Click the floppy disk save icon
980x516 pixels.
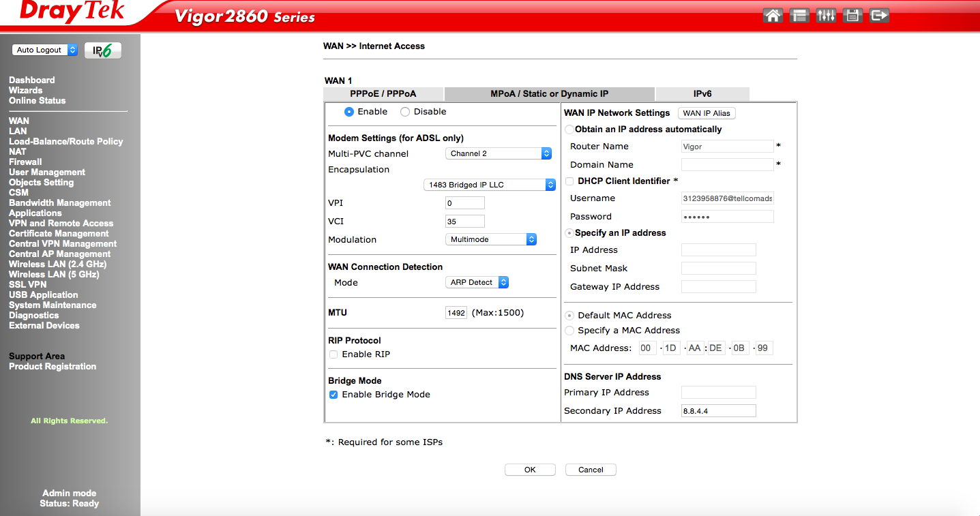(852, 16)
